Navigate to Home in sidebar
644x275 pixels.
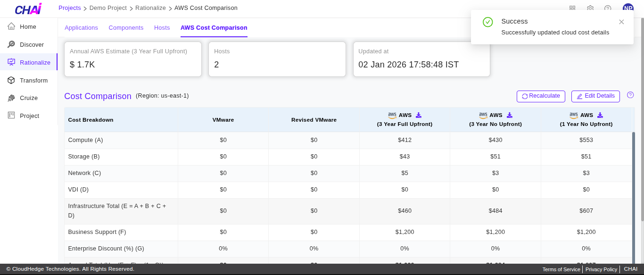[x=28, y=27]
